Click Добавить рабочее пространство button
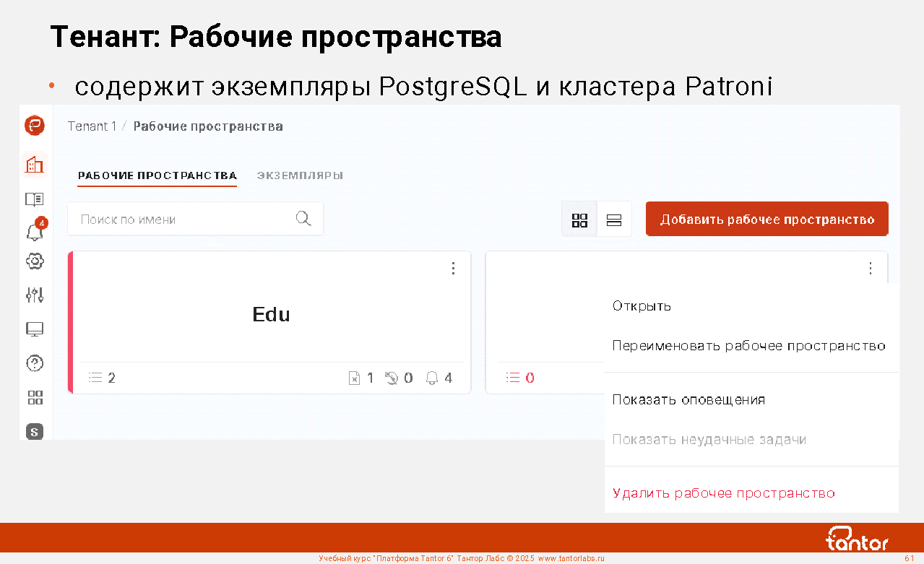This screenshot has height=564, width=924. [x=767, y=220]
